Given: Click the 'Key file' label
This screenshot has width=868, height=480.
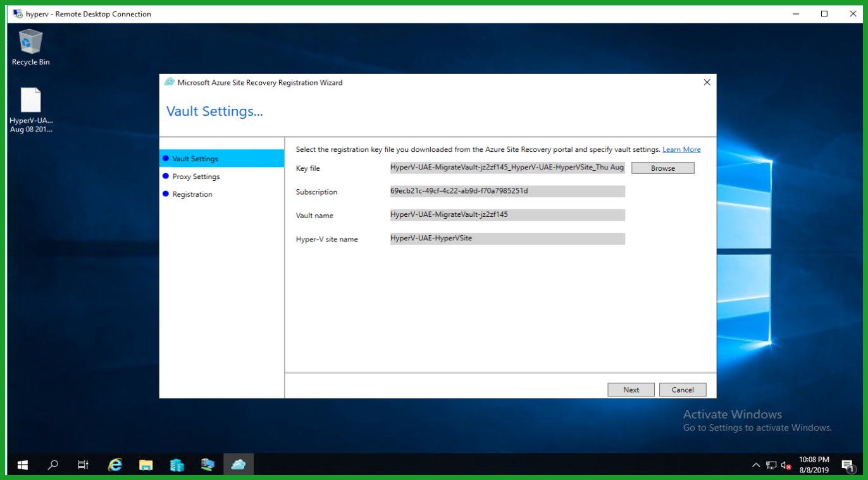Looking at the screenshot, I should tap(308, 168).
